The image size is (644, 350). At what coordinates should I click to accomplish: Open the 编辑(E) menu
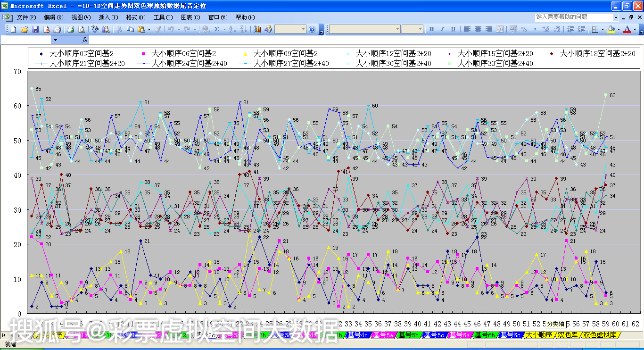53,17
